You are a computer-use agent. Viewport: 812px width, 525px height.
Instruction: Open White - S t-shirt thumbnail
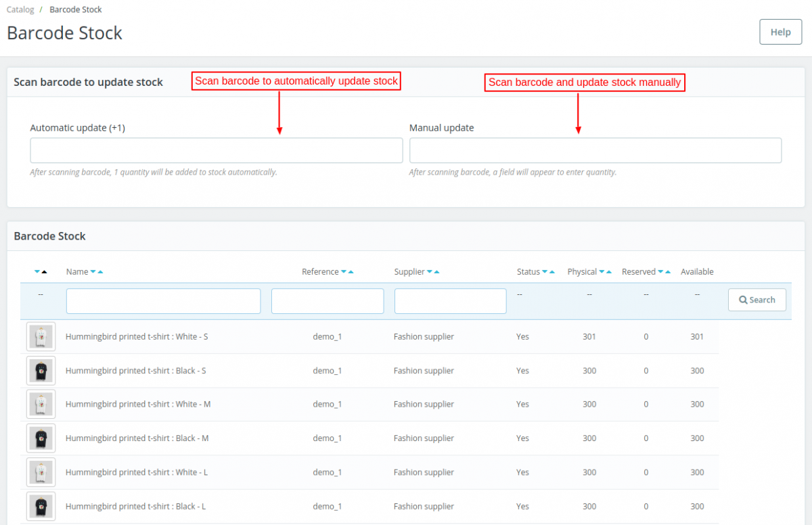point(41,337)
